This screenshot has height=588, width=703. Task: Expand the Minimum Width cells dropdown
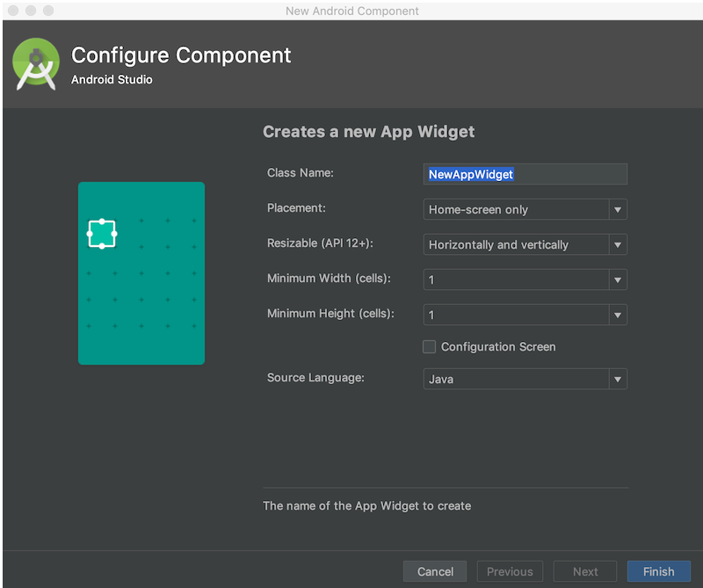(x=619, y=279)
